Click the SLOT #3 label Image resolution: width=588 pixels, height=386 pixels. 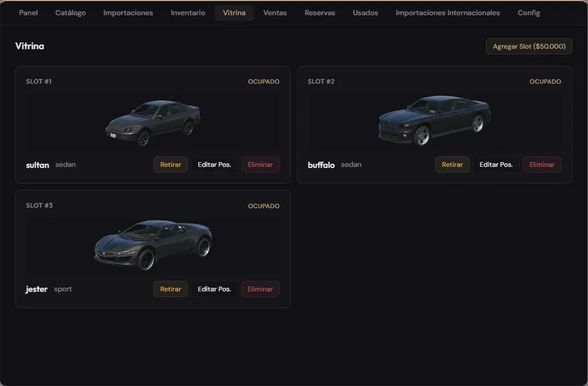pyautogui.click(x=39, y=206)
